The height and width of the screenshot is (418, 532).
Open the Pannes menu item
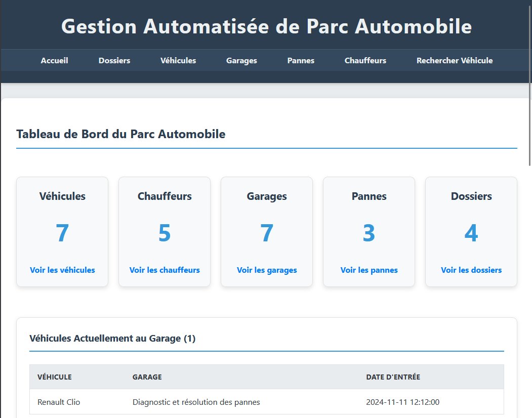(301, 61)
